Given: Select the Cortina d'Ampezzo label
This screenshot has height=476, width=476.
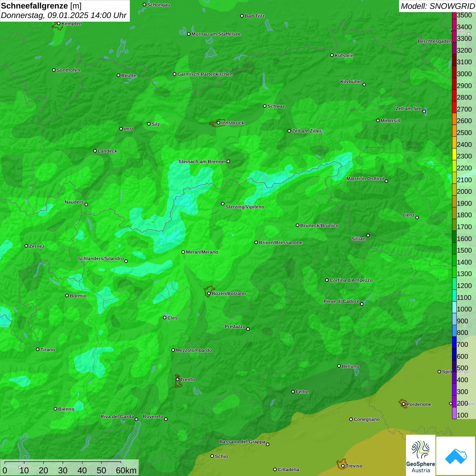Looking at the screenshot, I should [x=351, y=280].
